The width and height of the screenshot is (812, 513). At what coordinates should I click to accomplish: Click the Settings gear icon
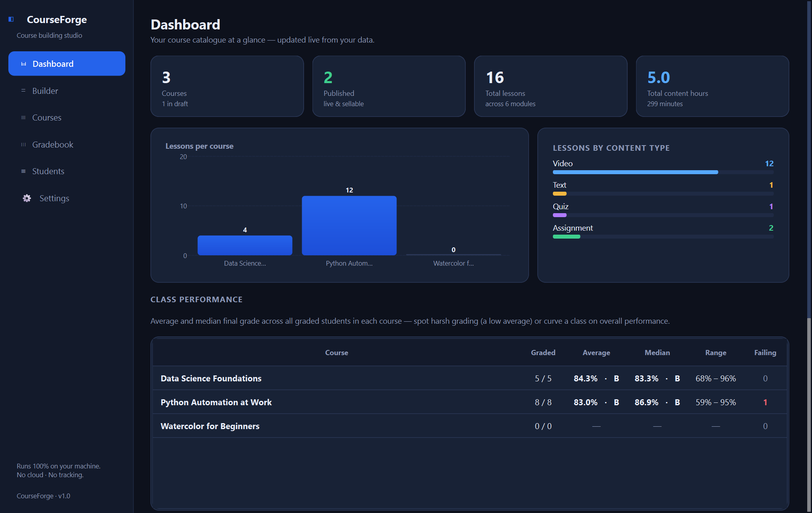pyautogui.click(x=27, y=198)
